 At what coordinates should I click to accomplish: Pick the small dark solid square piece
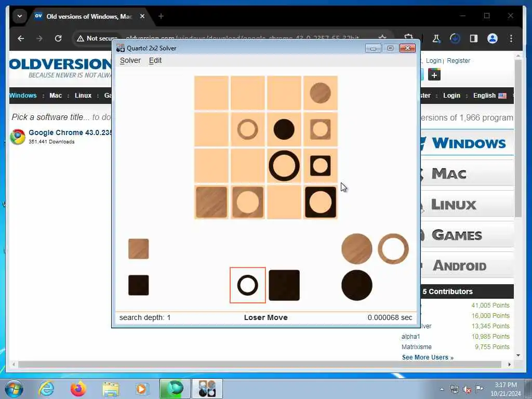(138, 285)
